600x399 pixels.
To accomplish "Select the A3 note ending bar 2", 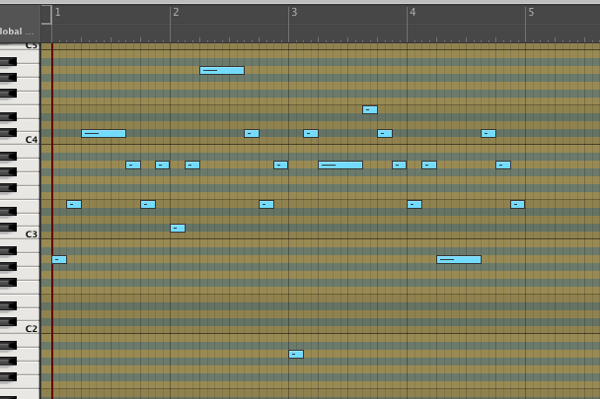I will 280,165.
